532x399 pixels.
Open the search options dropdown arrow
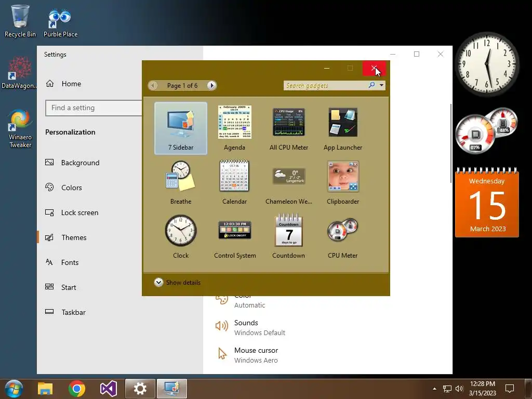pyautogui.click(x=382, y=85)
